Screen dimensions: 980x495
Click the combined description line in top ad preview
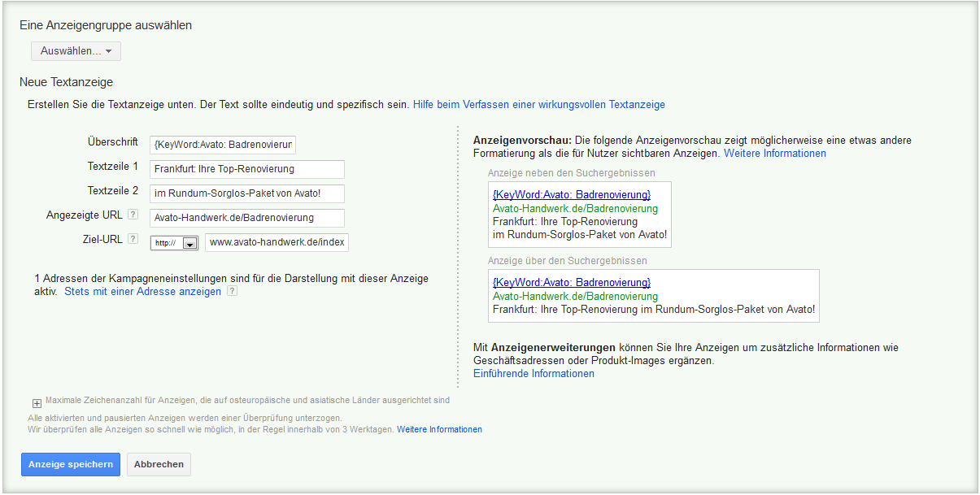[654, 310]
